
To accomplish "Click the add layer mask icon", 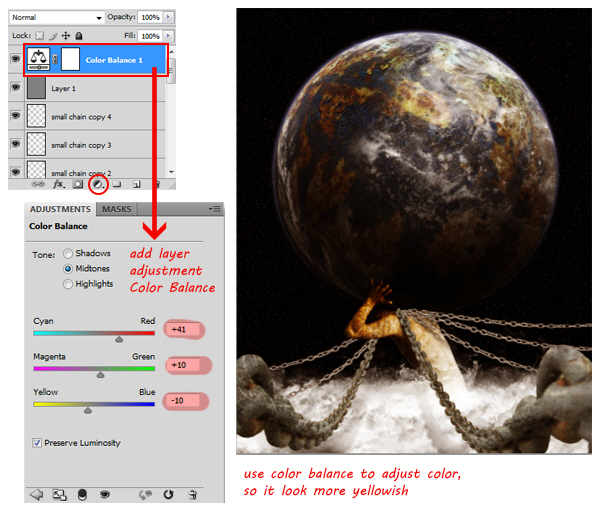I will (78, 184).
